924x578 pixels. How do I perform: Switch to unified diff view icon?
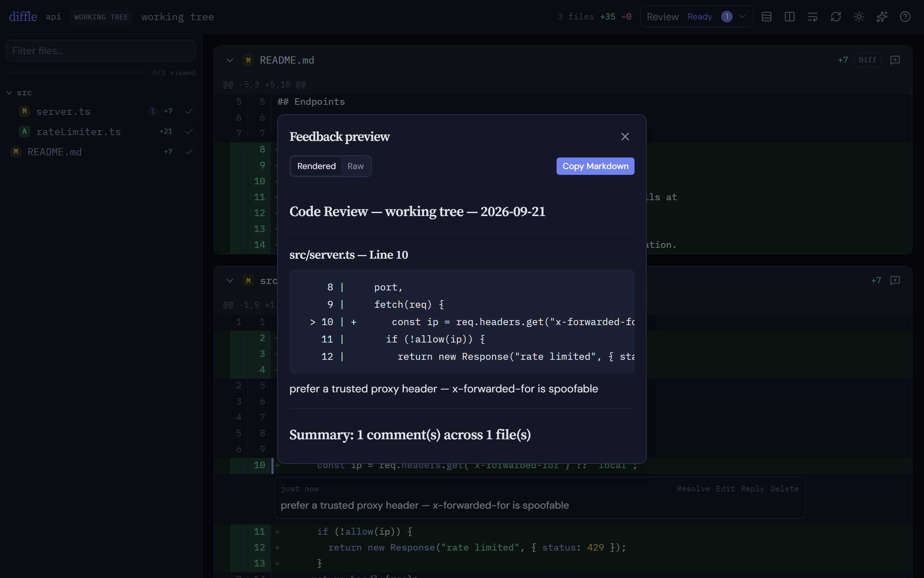click(x=766, y=17)
